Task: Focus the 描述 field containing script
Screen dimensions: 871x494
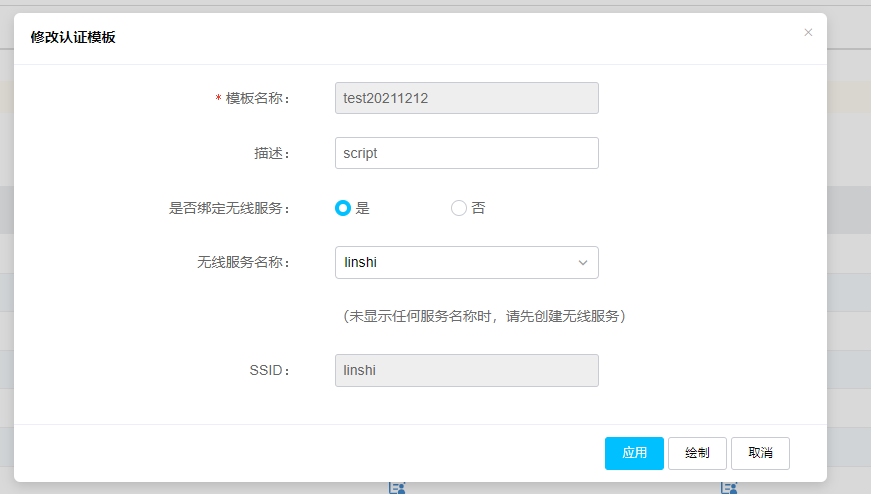Action: 466,153
